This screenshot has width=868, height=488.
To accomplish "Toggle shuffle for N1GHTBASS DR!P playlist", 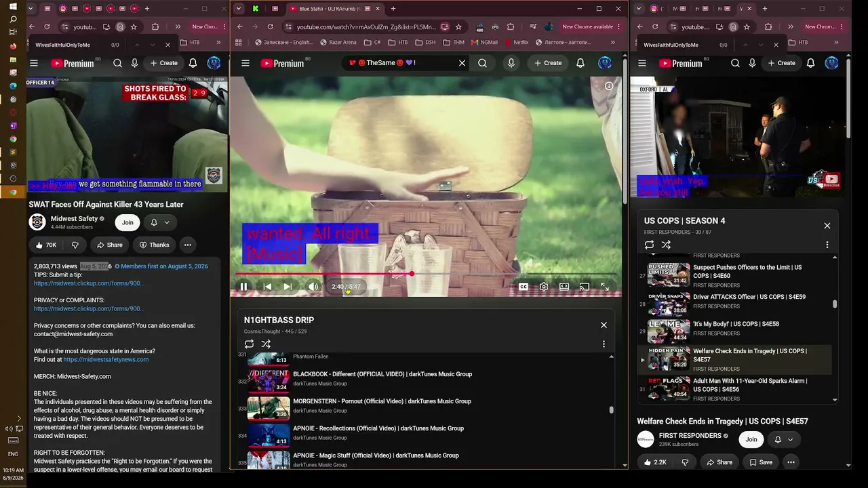I will pyautogui.click(x=266, y=344).
